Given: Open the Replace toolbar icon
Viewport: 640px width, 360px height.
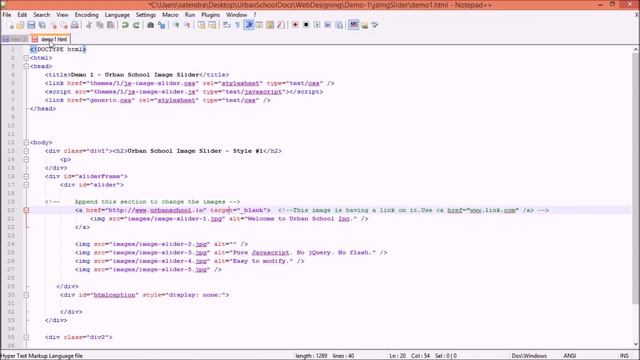Looking at the screenshot, I should tap(162, 25).
